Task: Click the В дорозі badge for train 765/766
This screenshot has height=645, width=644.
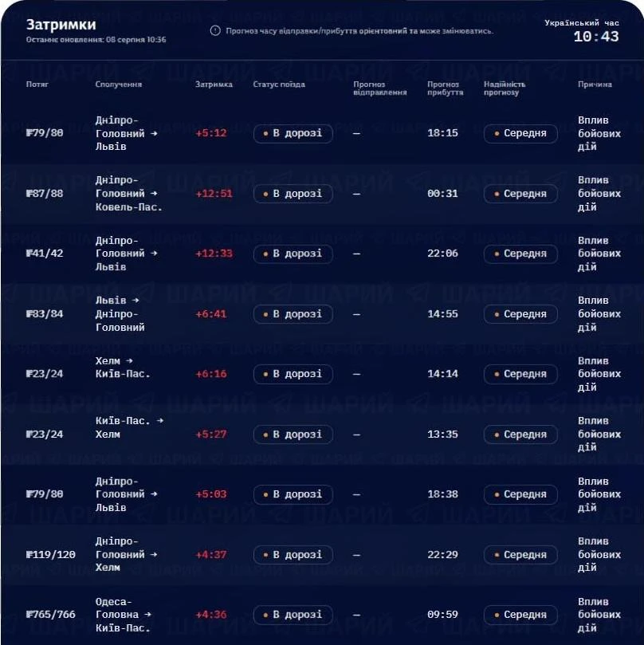Action: tap(293, 615)
